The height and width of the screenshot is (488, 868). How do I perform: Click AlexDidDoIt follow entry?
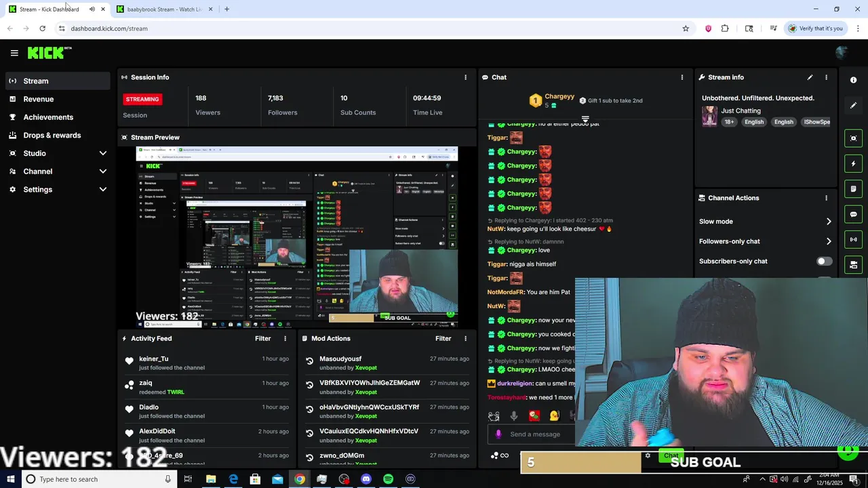pos(207,436)
